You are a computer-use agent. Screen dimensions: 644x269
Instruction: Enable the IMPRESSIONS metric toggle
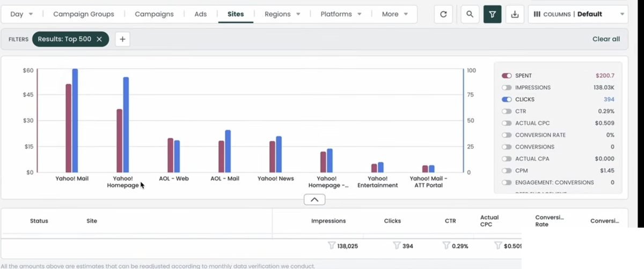(507, 88)
